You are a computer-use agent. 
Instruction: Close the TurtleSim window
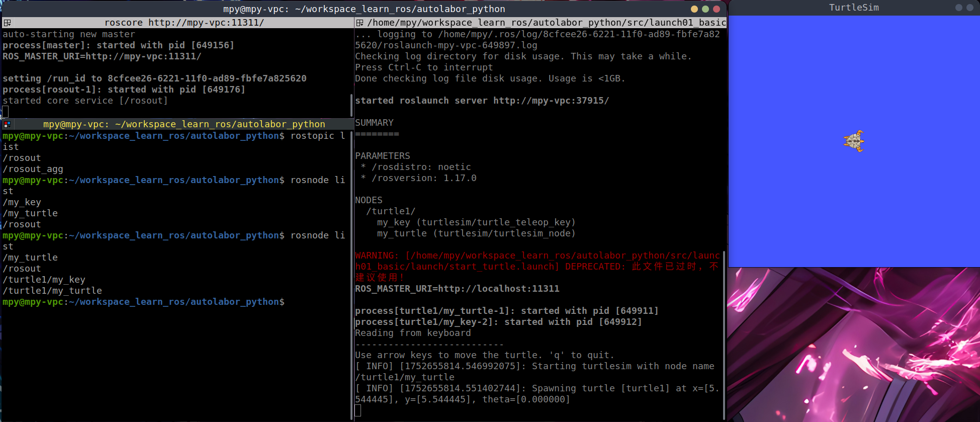(969, 8)
